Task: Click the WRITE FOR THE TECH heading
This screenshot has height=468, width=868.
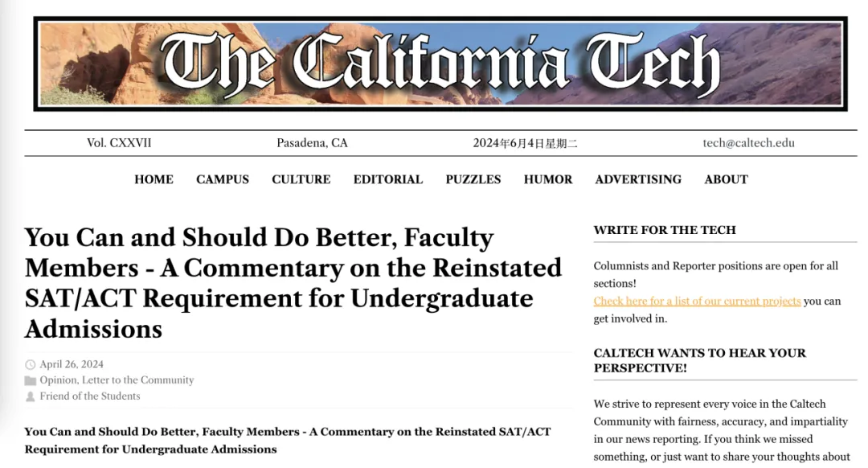Action: [665, 230]
